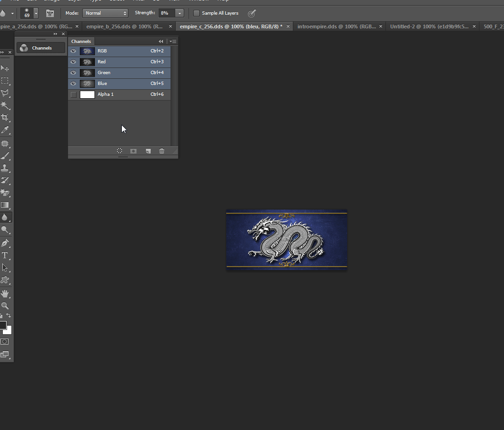Toggle Green channel eye icon
This screenshot has height=430, width=504.
coord(73,73)
